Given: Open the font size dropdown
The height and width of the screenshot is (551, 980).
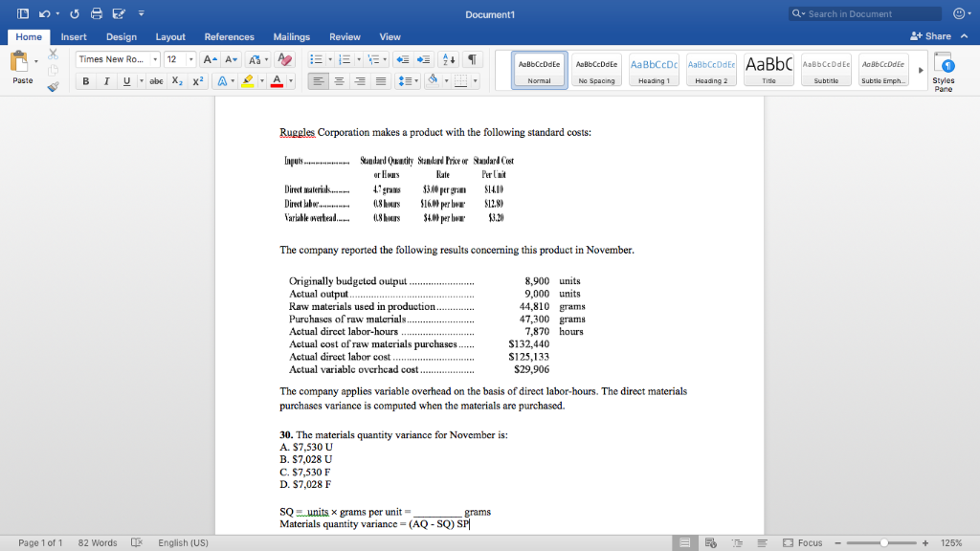Looking at the screenshot, I should (190, 59).
